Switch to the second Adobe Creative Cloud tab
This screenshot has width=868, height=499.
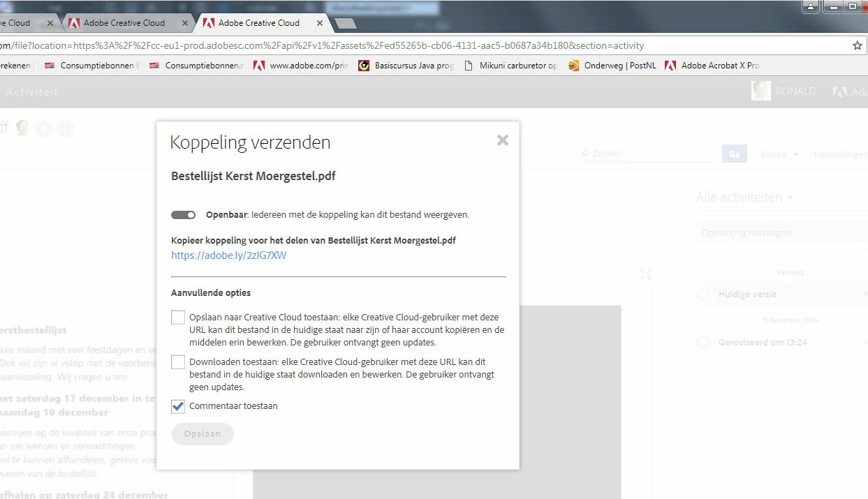point(124,23)
